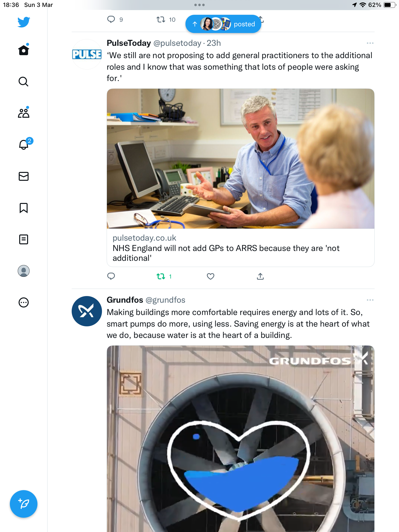Open the PulseToday tweet's more options menu
Image resolution: width=399 pixels, height=532 pixels.
370,43
